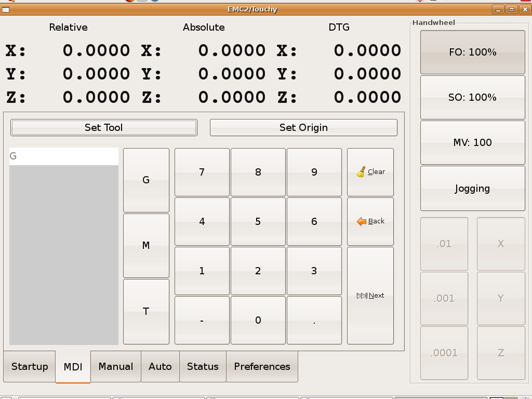
Task: Switch to the Status tab
Action: (x=203, y=366)
